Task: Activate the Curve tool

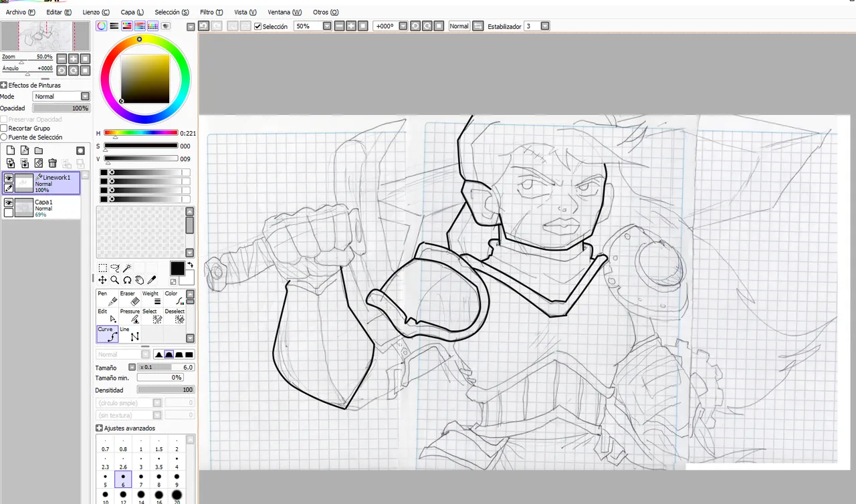Action: (107, 334)
